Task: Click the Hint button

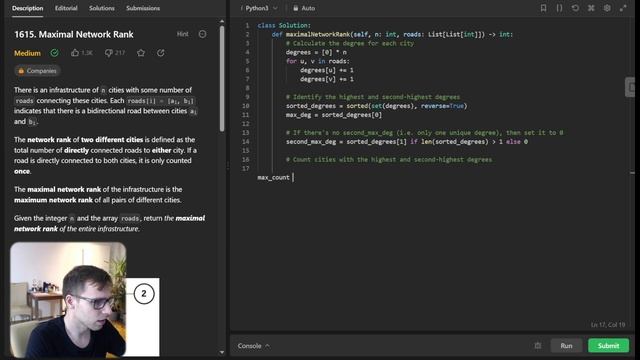Action: point(182,34)
